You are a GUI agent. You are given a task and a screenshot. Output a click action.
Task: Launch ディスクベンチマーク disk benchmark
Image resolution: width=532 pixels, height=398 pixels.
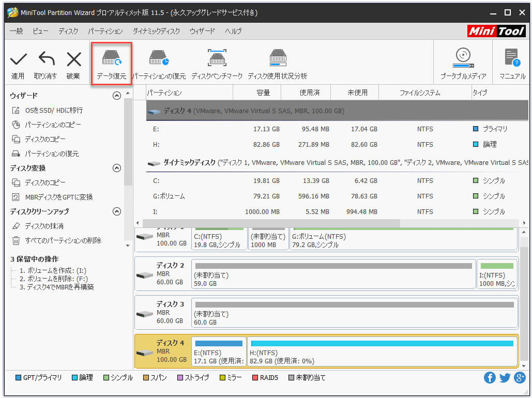pyautogui.click(x=217, y=65)
